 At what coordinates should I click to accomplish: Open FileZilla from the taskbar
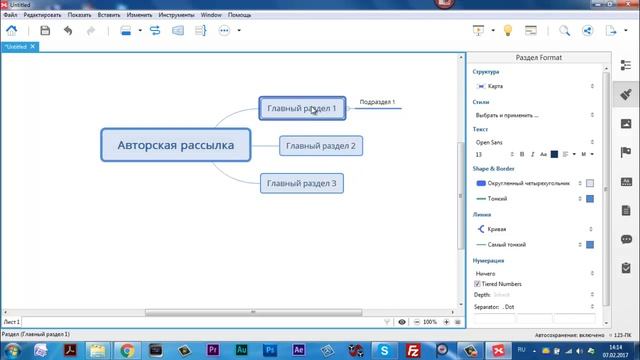(413, 350)
